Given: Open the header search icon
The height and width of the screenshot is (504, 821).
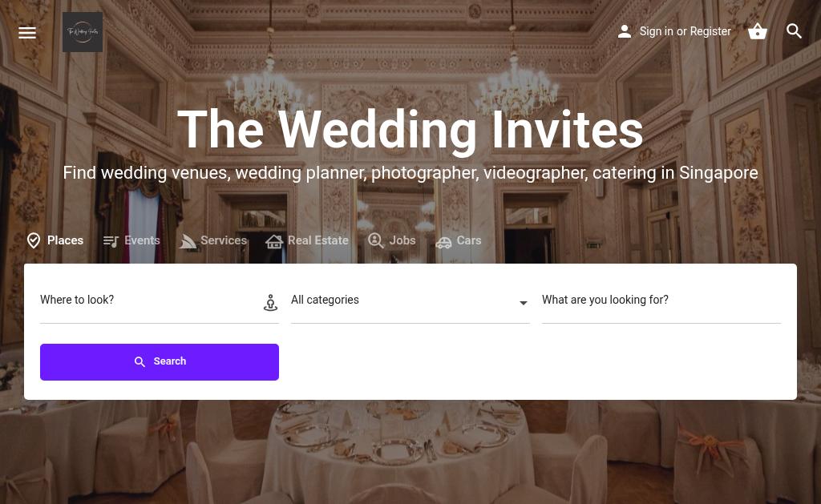Looking at the screenshot, I should [794, 31].
